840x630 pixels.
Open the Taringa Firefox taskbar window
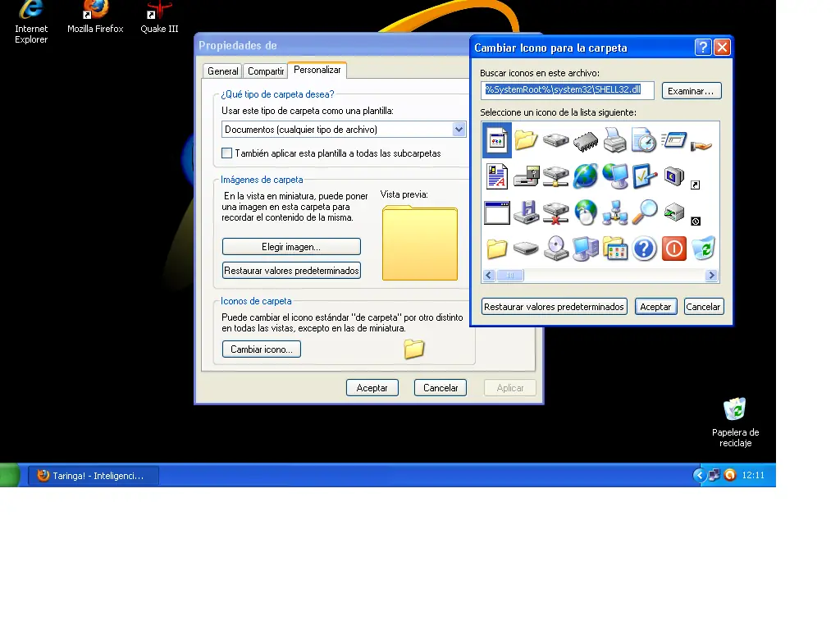click(94, 476)
